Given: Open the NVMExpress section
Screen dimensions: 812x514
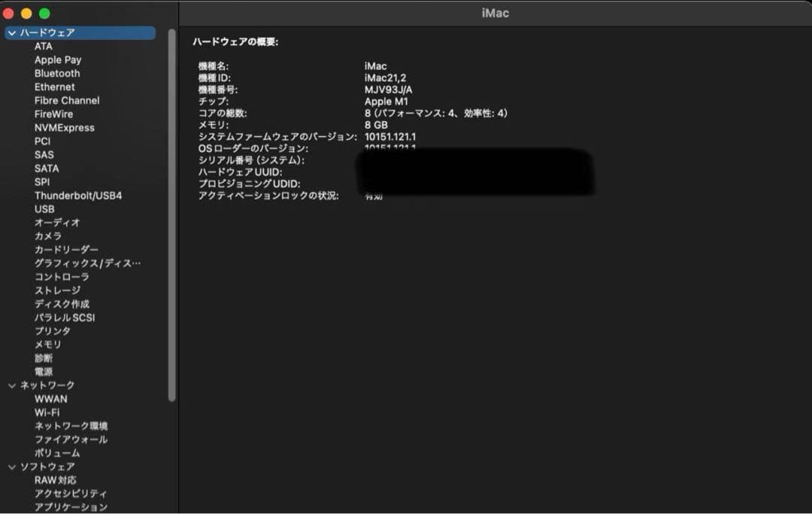Looking at the screenshot, I should click(64, 127).
